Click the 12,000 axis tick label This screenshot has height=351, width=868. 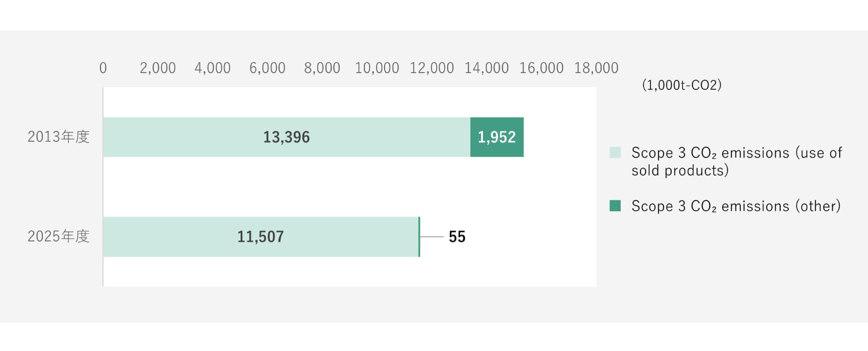click(431, 68)
